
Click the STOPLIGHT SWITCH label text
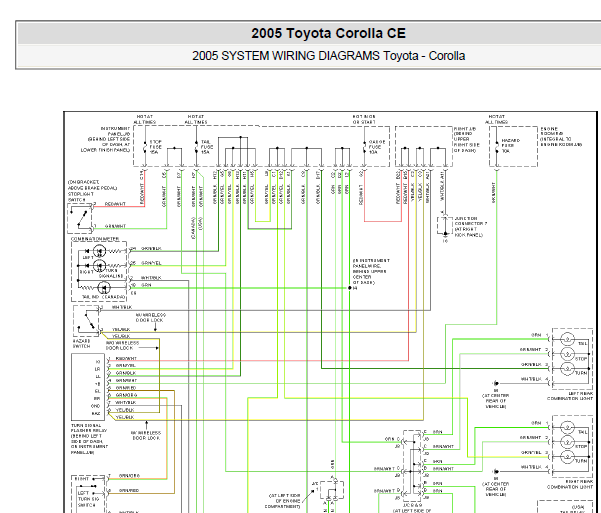click(x=92, y=191)
